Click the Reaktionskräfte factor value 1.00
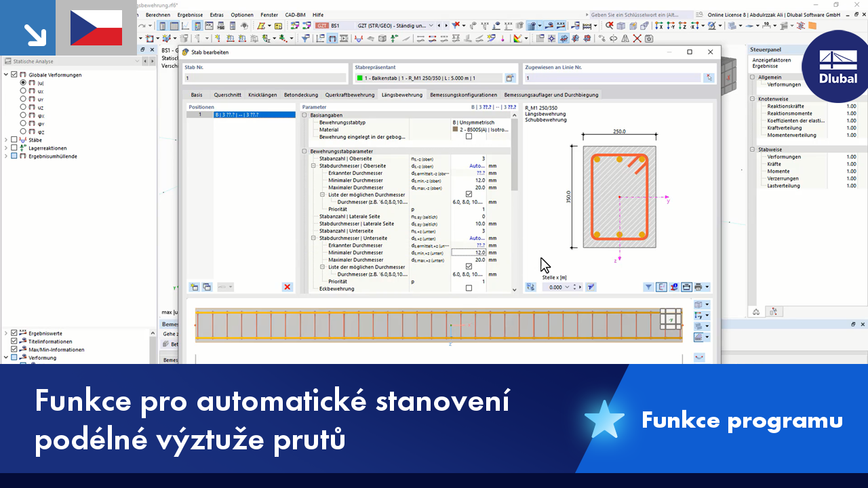 click(851, 106)
